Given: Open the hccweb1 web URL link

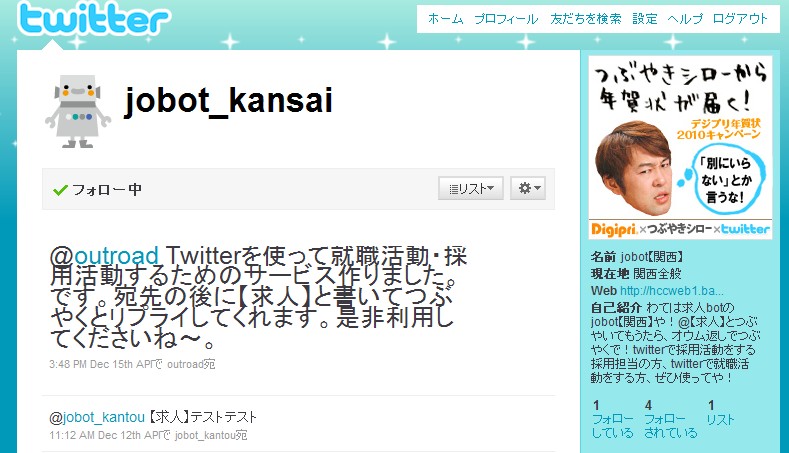Looking at the screenshot, I should (672, 291).
